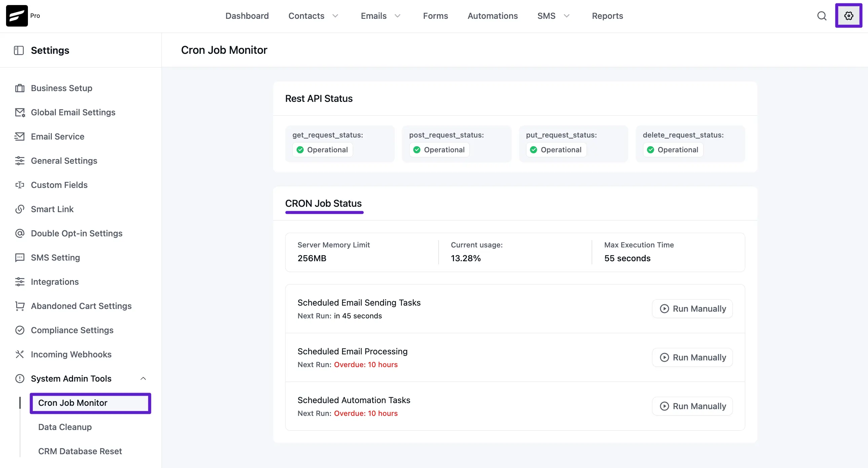The image size is (868, 468).
Task: Open the Contacts menu label
Action: pos(306,16)
